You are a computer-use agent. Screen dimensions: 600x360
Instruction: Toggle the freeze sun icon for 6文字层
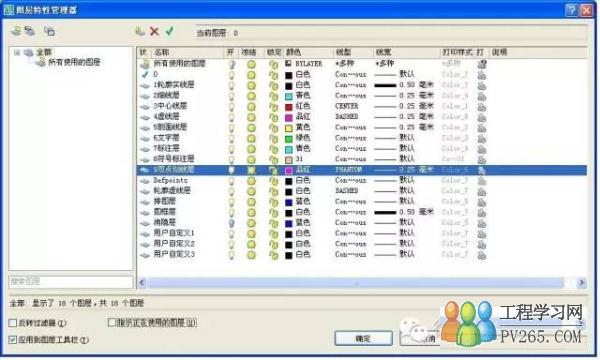(x=251, y=138)
